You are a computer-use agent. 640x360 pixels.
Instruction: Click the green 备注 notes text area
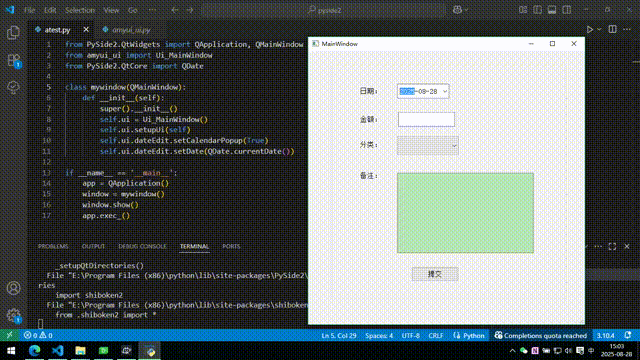(465, 213)
